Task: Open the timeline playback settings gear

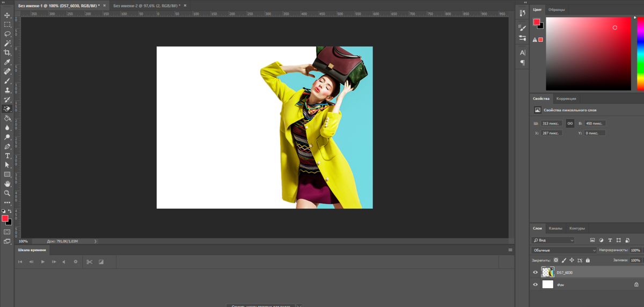Action: 76,262
